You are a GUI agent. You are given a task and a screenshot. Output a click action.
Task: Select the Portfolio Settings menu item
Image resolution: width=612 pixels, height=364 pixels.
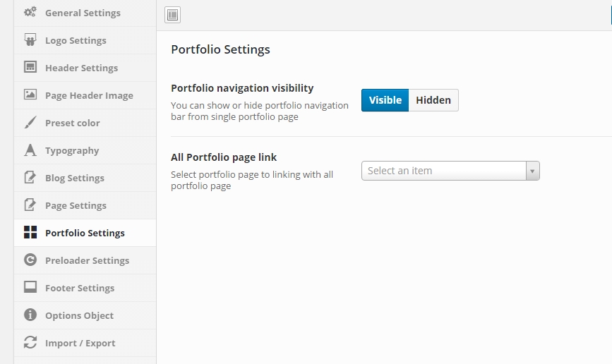point(85,233)
